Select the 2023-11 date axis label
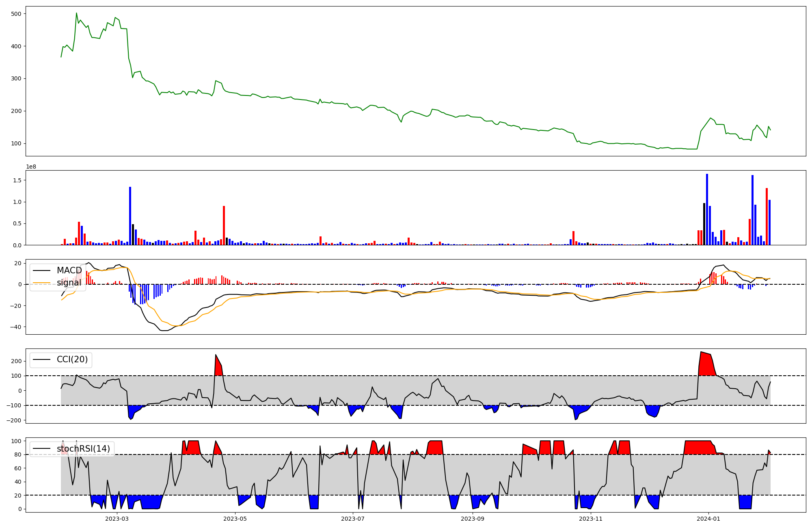This screenshot has width=812, height=528. point(591,519)
